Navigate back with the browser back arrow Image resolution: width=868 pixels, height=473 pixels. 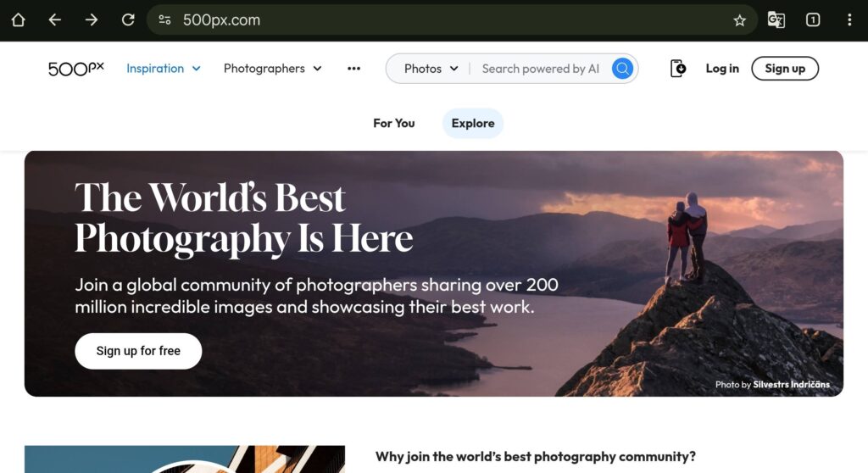55,20
